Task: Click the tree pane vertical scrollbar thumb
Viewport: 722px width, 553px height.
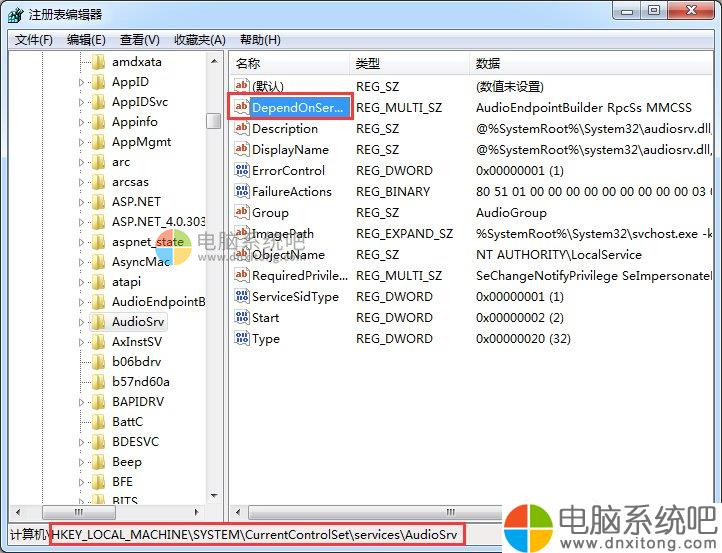Action: 214,121
